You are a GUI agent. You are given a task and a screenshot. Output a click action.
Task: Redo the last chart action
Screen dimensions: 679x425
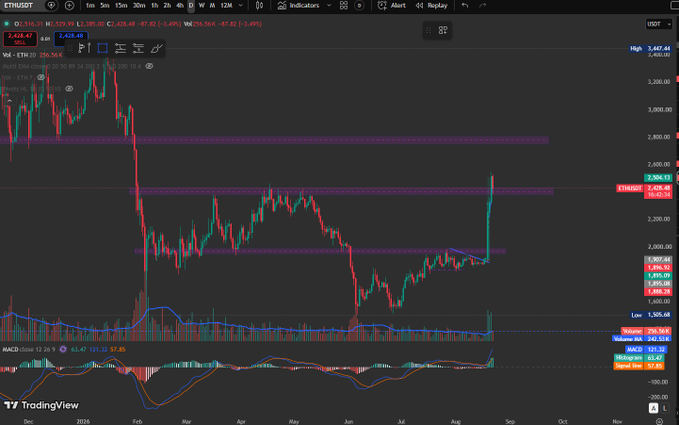point(482,5)
